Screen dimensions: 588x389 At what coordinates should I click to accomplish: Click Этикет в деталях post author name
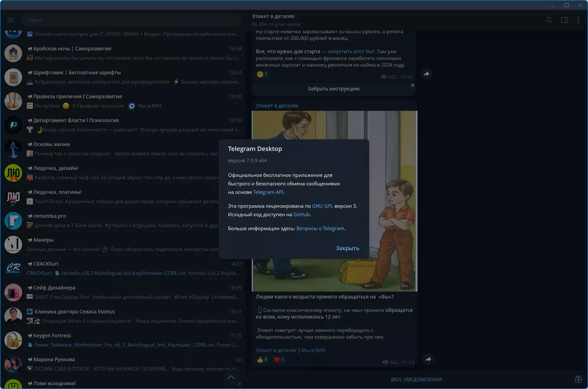tap(277, 106)
